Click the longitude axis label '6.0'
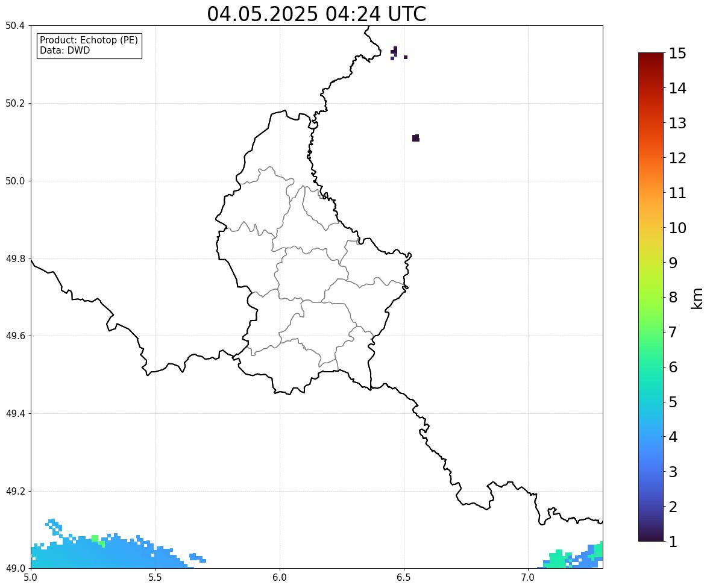 [280, 578]
